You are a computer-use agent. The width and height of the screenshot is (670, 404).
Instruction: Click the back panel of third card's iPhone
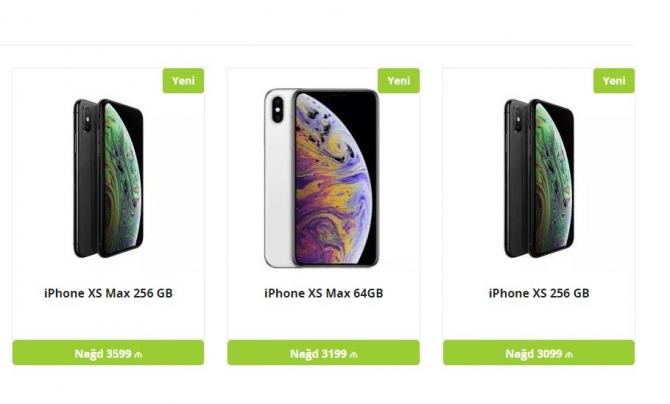click(x=517, y=180)
